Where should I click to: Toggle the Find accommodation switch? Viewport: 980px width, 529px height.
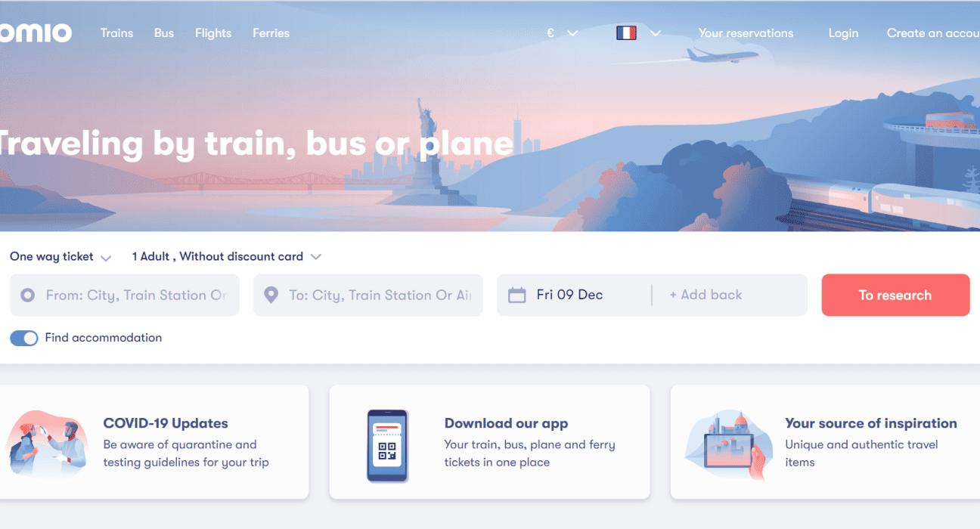pyautogui.click(x=24, y=338)
